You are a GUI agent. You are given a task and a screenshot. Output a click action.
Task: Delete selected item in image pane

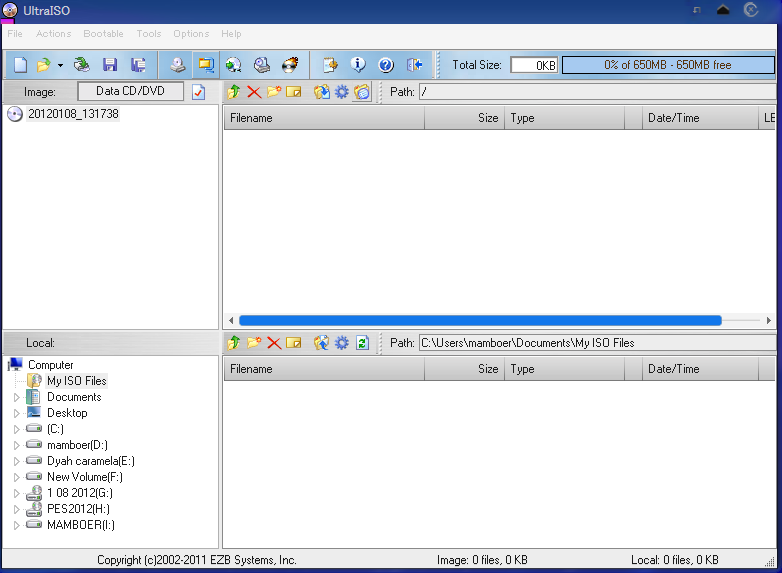254,92
